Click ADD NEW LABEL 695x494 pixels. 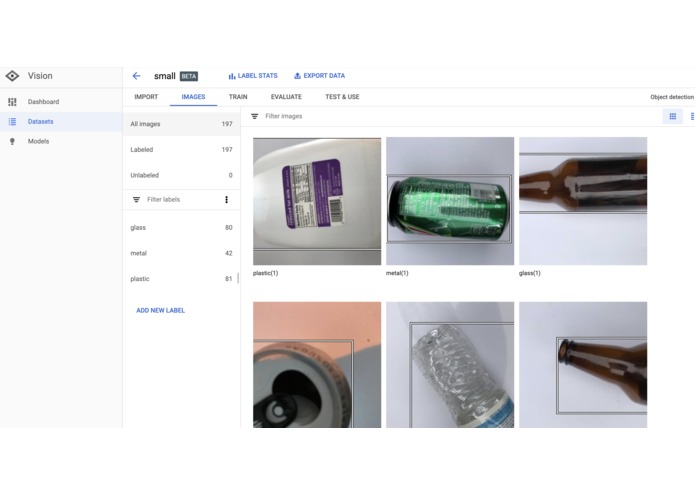160,311
